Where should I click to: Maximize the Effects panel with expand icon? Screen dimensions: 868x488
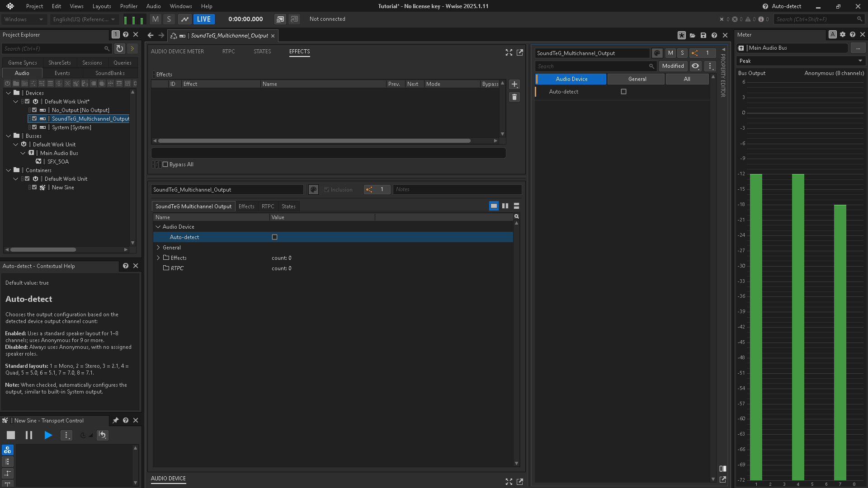pyautogui.click(x=509, y=52)
